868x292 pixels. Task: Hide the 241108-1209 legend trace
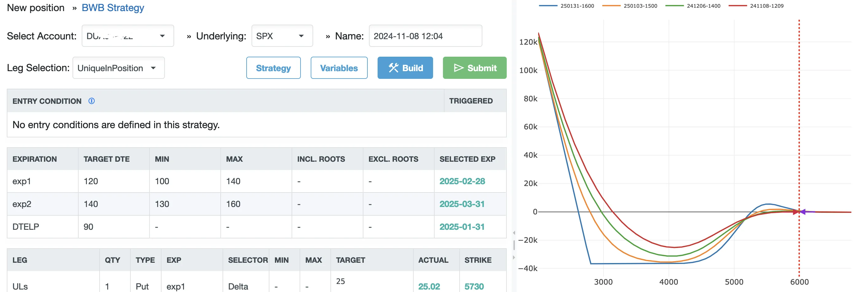[x=756, y=6]
